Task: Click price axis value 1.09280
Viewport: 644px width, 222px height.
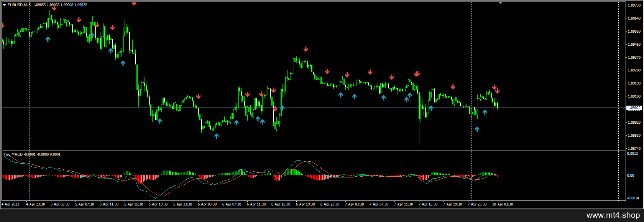Action: [634, 70]
